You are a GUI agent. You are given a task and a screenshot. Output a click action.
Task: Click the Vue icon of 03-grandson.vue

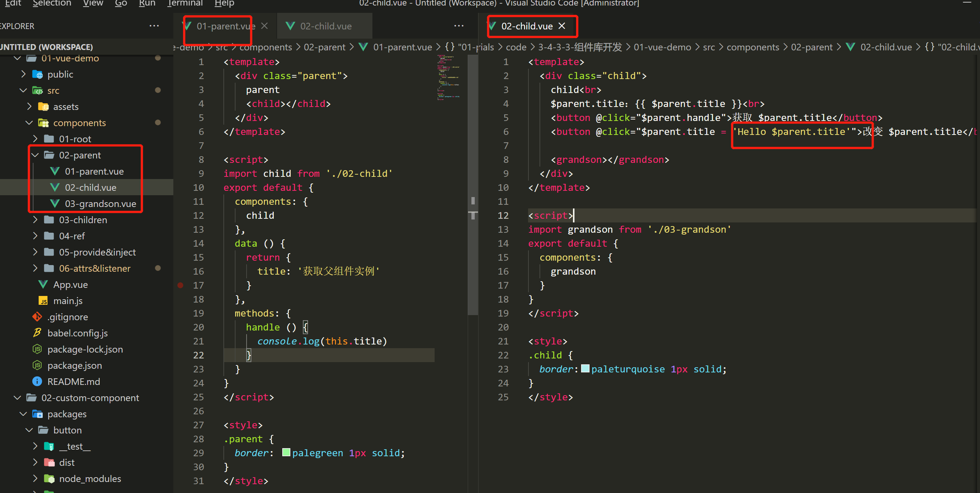[x=55, y=204]
